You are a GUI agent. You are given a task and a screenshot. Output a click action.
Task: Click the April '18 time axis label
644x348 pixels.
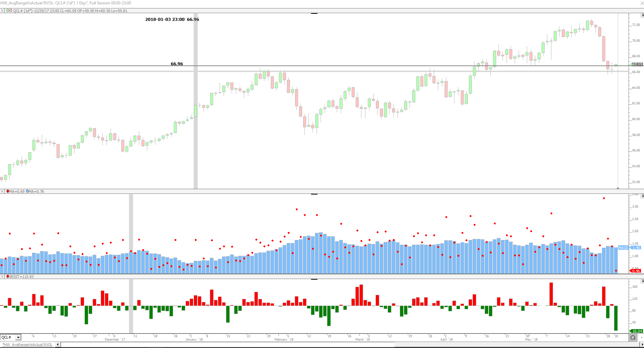447,340
